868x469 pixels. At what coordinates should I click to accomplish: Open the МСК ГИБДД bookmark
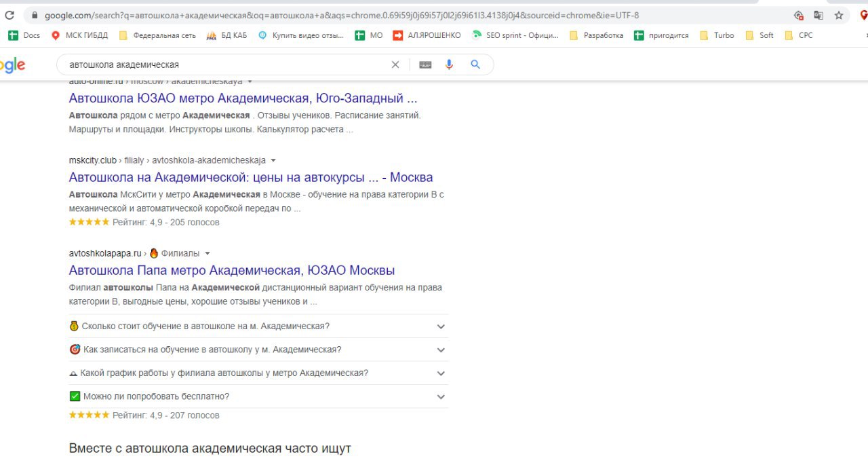(79, 35)
